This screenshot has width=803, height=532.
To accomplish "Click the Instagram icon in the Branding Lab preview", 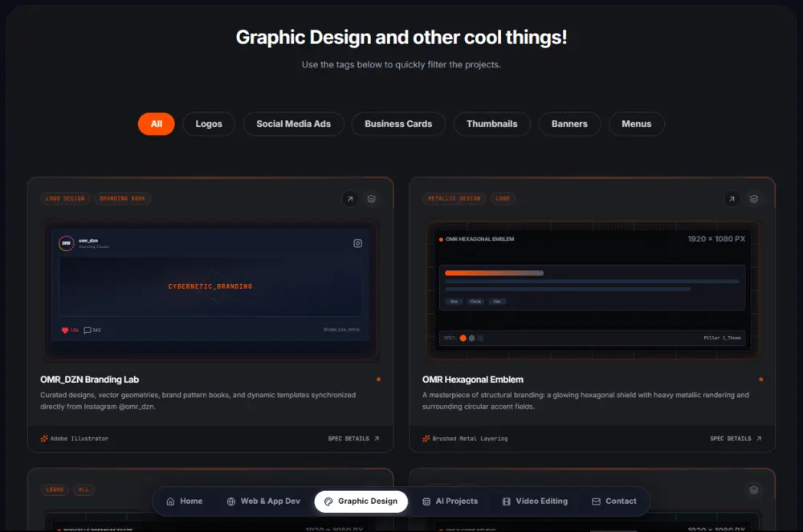I will point(358,243).
